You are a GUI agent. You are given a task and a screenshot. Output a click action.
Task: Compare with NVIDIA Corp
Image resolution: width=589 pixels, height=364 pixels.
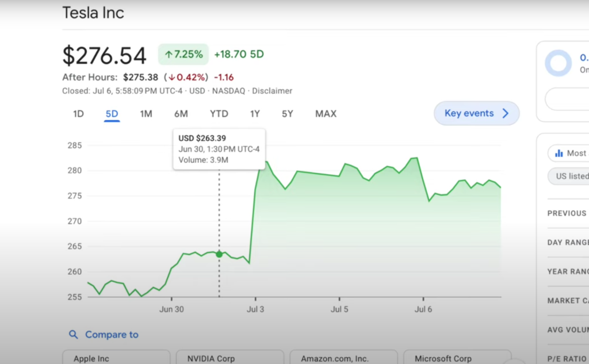pos(230,357)
